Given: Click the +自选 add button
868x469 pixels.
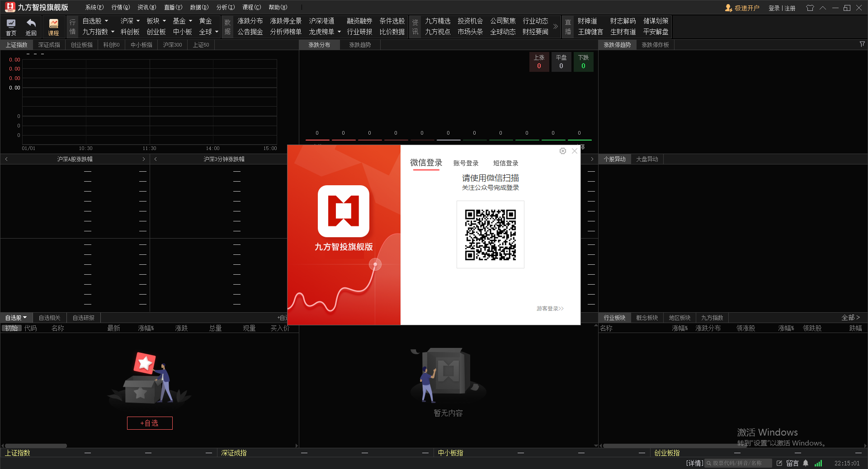Looking at the screenshot, I should coord(150,423).
